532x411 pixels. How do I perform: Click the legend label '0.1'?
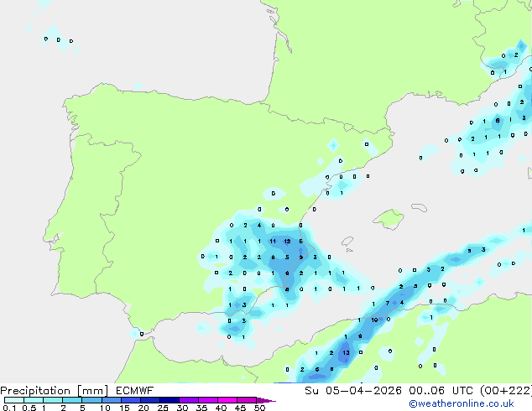9,408
